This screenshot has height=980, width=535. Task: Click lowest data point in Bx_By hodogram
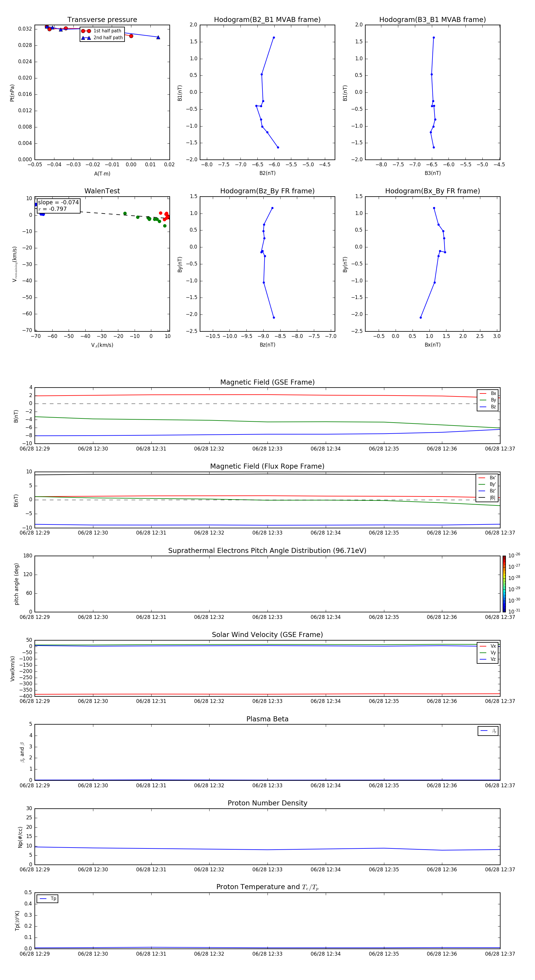pyautogui.click(x=421, y=318)
